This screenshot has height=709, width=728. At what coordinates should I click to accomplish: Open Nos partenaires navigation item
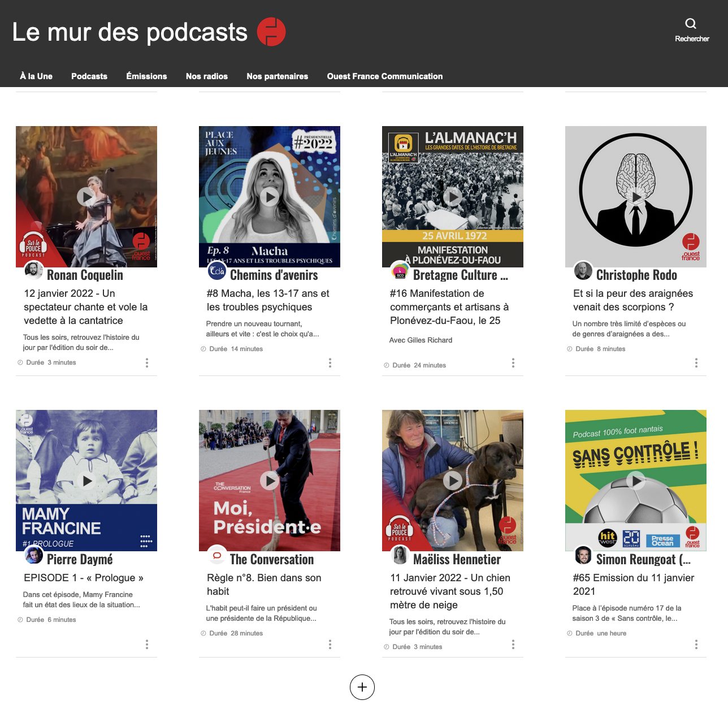pos(277,76)
